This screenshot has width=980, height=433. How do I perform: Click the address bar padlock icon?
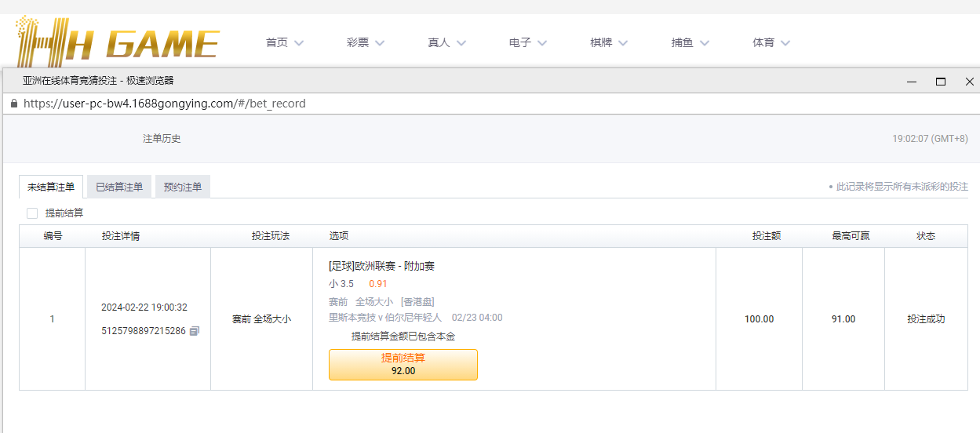13,104
